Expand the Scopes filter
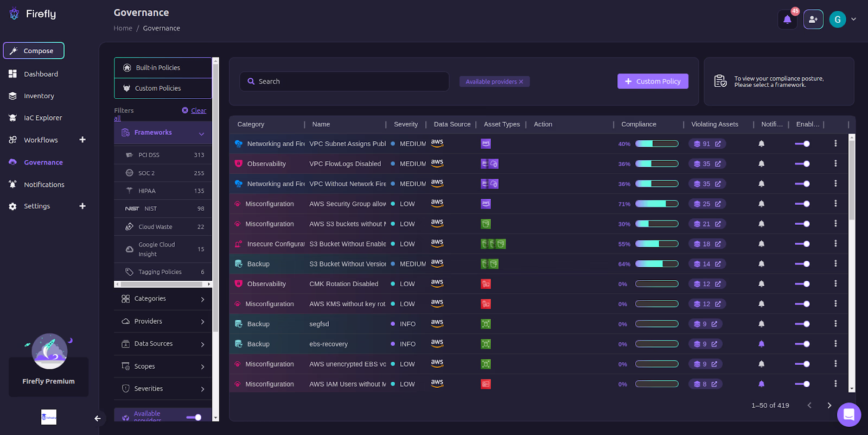868x435 pixels. (x=163, y=367)
